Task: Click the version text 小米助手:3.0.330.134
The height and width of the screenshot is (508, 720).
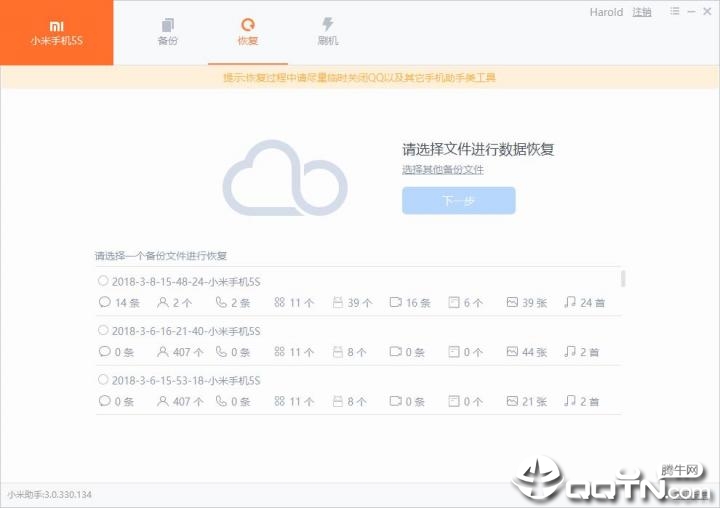Action: tap(50, 495)
